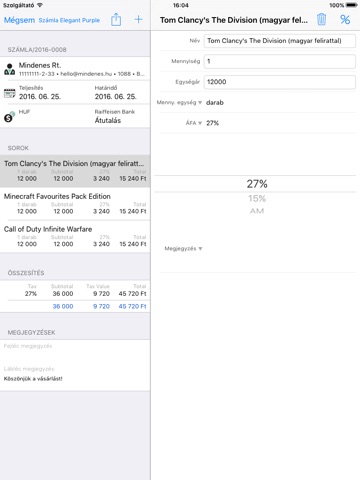Choose AM option in the tax picker
This screenshot has height=480, width=360.
(257, 211)
